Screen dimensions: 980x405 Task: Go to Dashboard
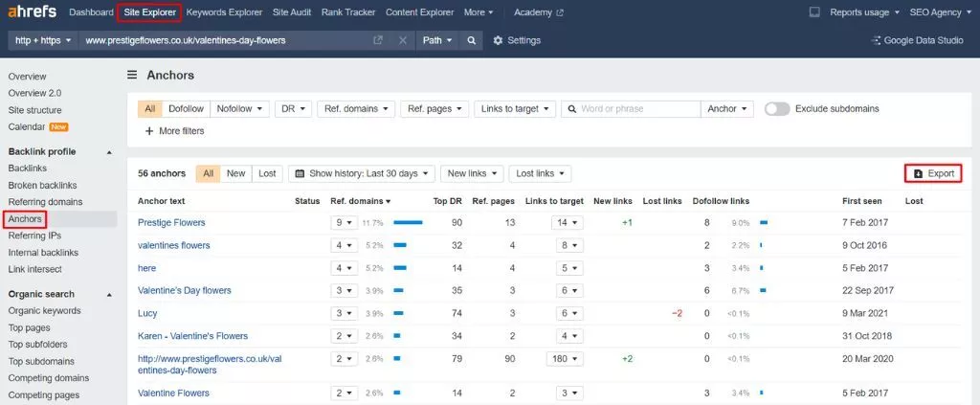(x=91, y=11)
